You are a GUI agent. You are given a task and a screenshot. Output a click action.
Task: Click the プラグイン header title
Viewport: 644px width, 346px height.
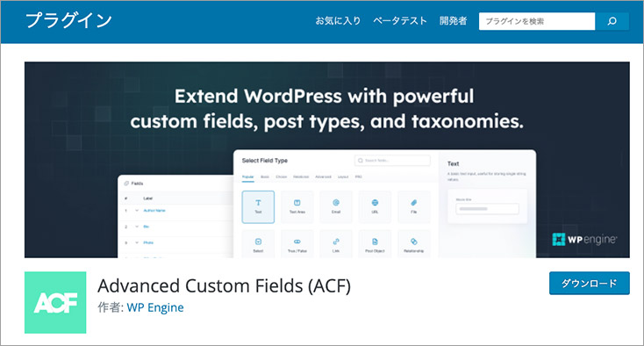tap(68, 20)
